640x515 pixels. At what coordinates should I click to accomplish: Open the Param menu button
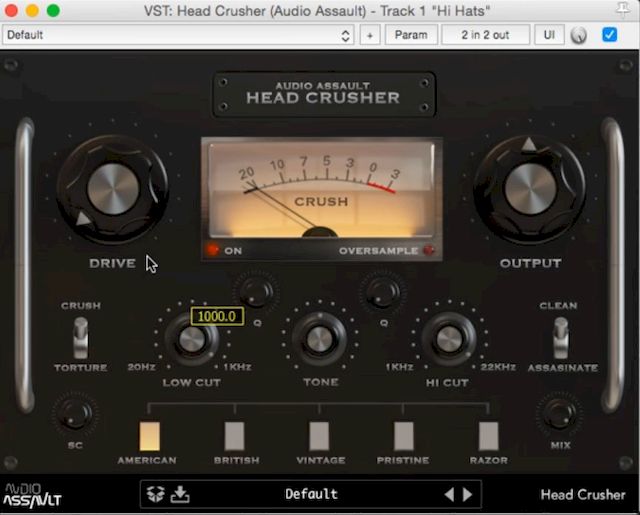(411, 35)
